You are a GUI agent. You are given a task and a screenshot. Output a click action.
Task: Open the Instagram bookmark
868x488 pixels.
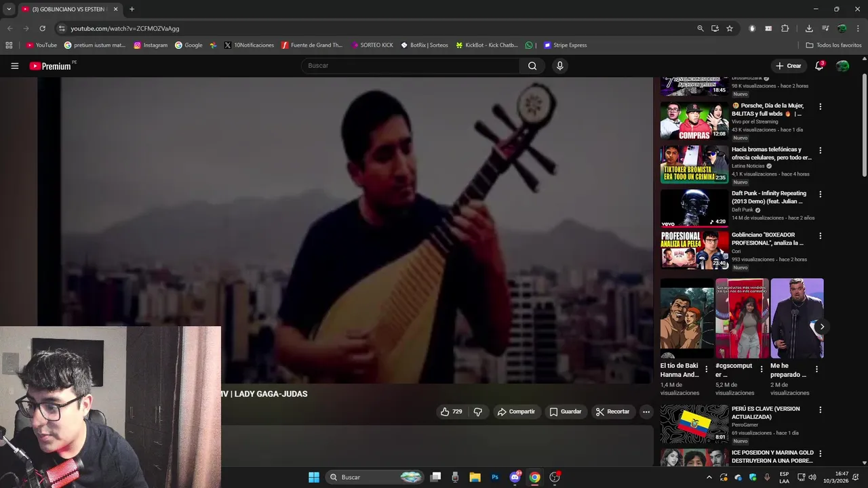(x=151, y=45)
